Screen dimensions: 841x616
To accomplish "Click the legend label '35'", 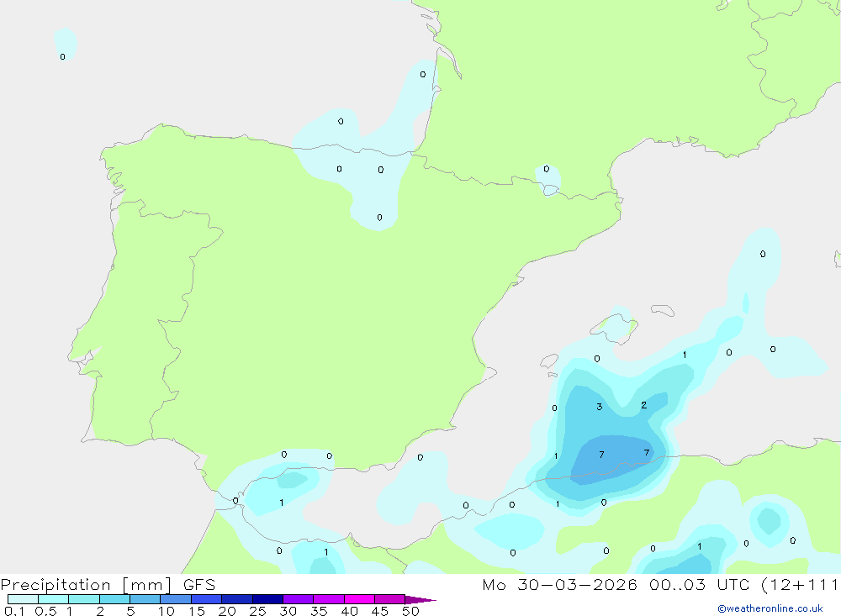I will [x=319, y=611].
